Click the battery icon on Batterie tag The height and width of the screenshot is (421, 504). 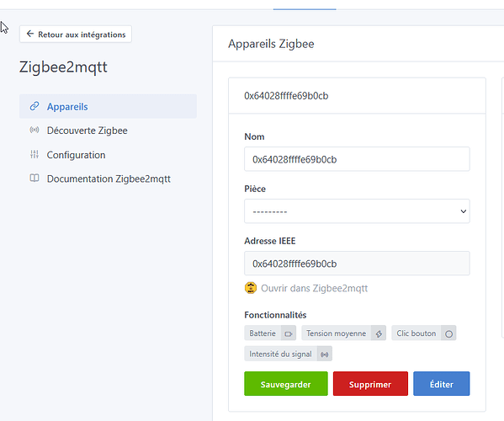pos(289,333)
